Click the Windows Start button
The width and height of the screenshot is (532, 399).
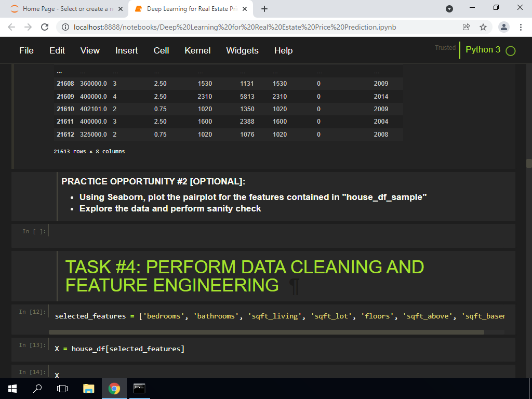pyautogui.click(x=12, y=389)
